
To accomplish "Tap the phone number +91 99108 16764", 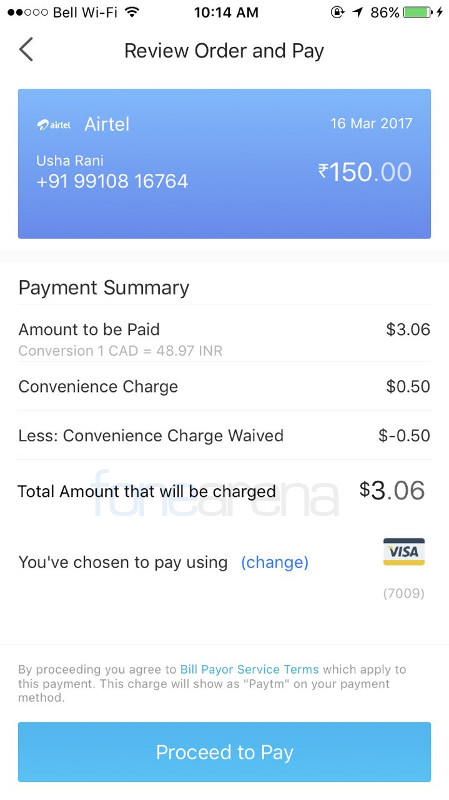I will (112, 181).
